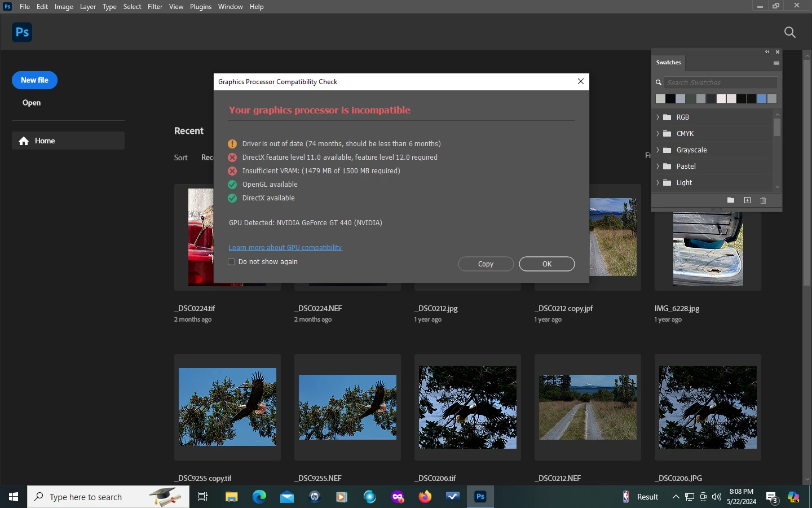Delete swatch using trash icon
Image resolution: width=812 pixels, height=508 pixels.
763,200
